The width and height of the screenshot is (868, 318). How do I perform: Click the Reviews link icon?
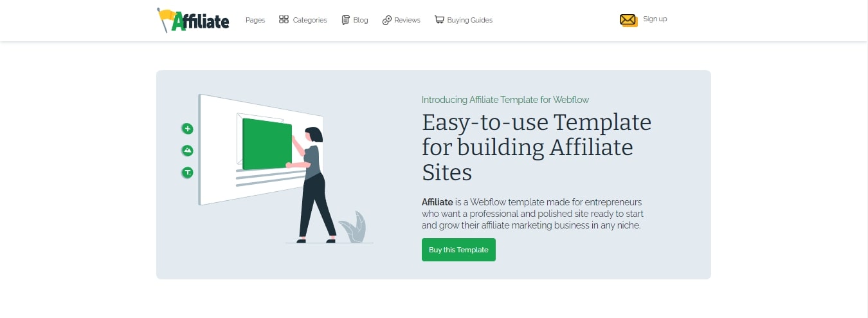click(387, 20)
